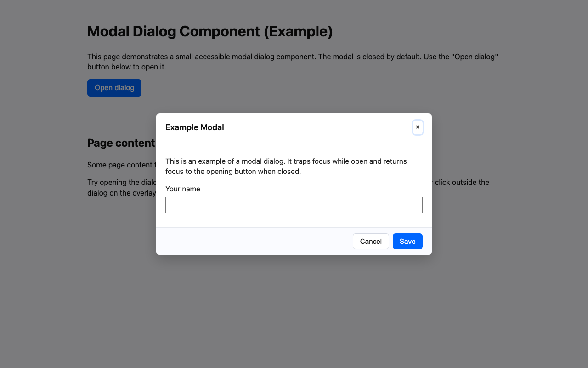The width and height of the screenshot is (588, 368).
Task: Click the Example Modal title text
Action: (x=194, y=127)
